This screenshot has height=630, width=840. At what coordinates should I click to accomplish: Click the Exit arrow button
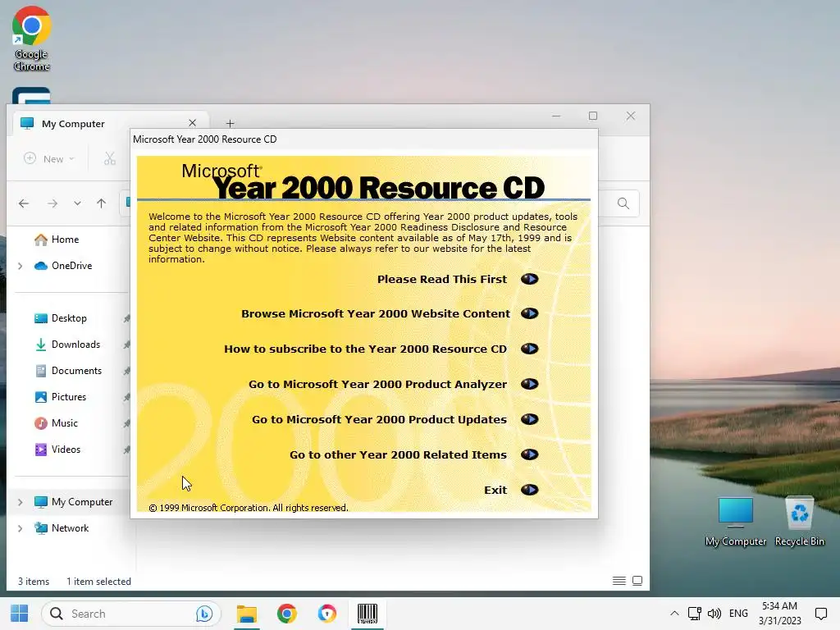529,490
